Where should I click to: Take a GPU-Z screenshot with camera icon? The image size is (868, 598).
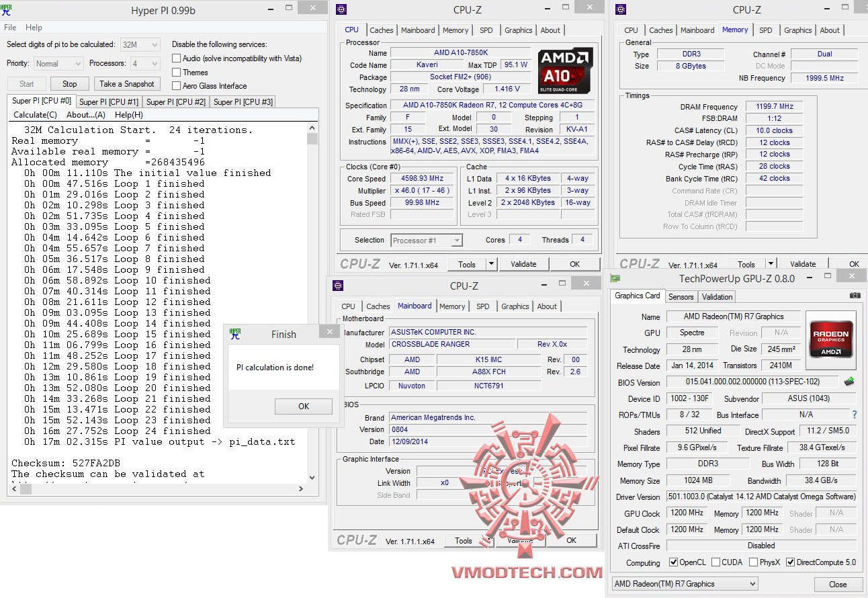[855, 296]
